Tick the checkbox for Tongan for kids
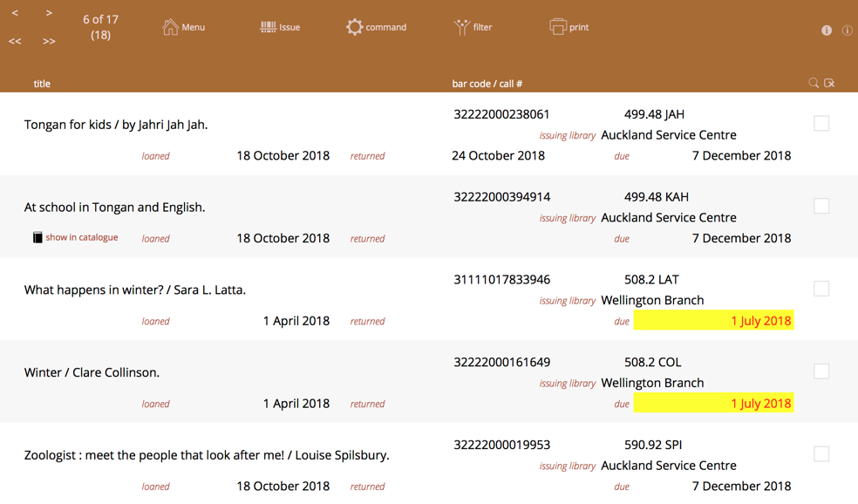858x504 pixels. 821,124
